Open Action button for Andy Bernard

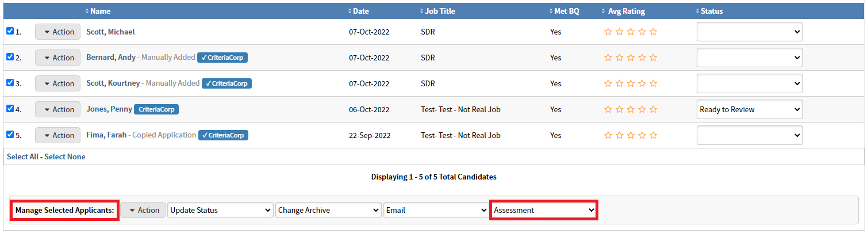pos(57,58)
